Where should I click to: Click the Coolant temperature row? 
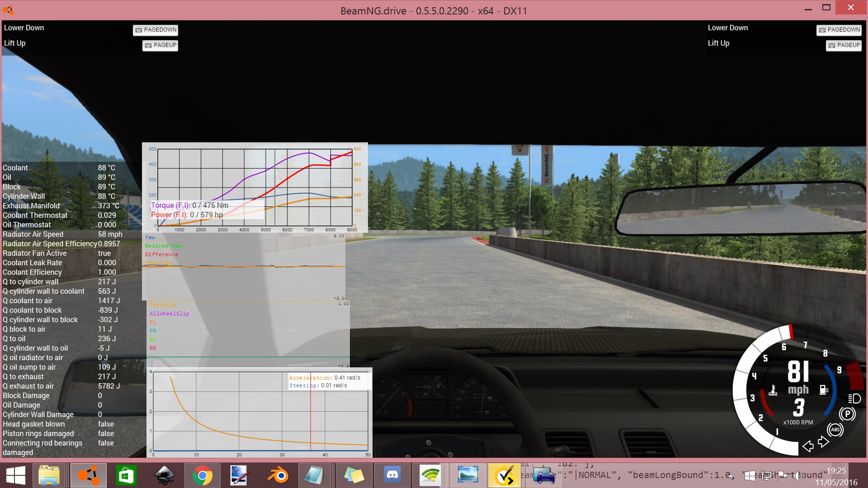(x=61, y=168)
